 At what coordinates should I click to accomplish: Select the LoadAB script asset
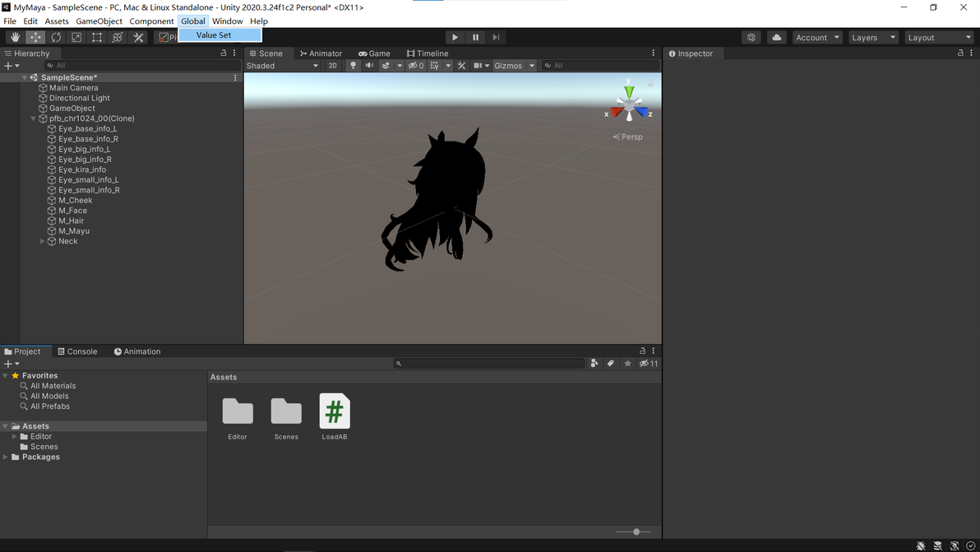(x=335, y=417)
